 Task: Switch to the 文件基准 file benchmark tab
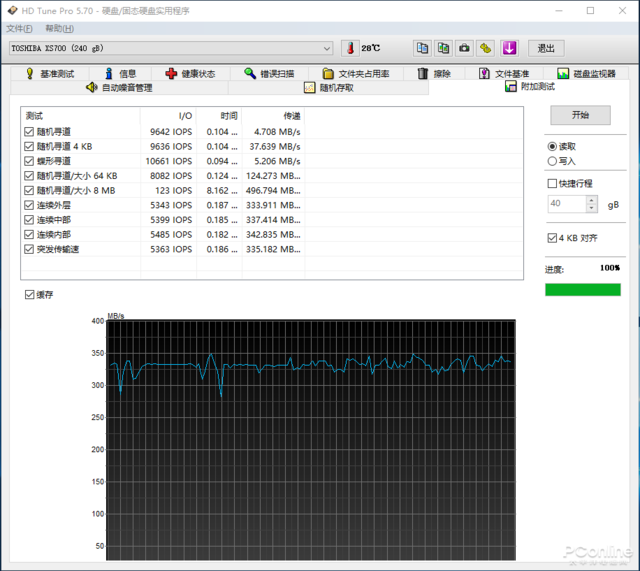pos(504,73)
